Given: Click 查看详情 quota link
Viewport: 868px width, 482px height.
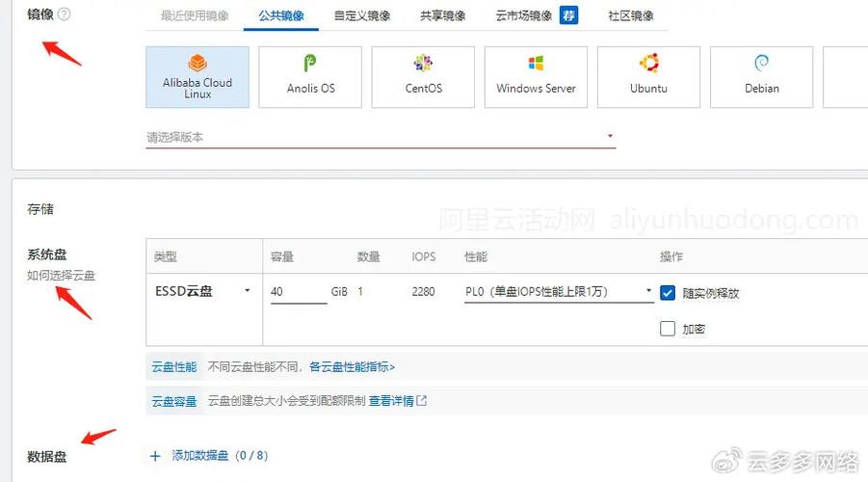Looking at the screenshot, I should (391, 401).
